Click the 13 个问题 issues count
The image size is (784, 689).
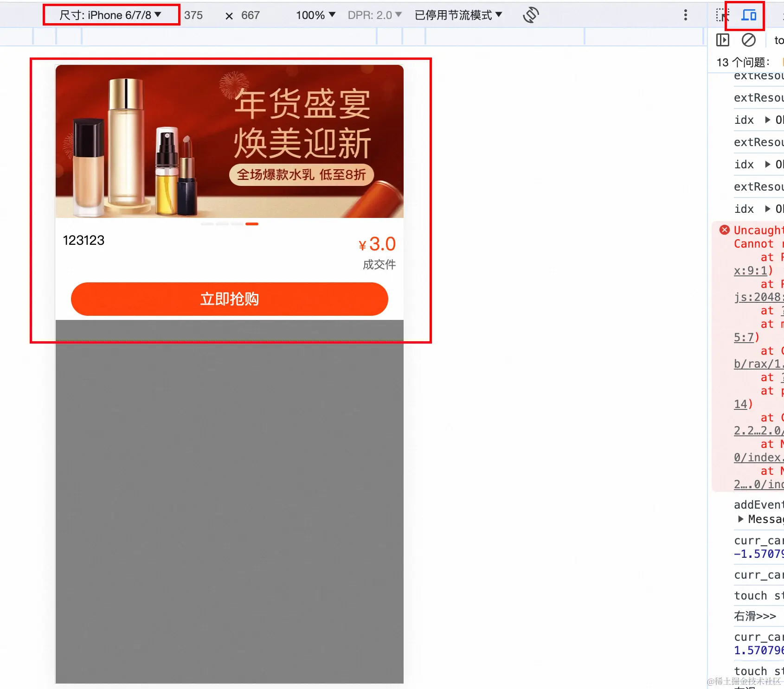point(743,62)
